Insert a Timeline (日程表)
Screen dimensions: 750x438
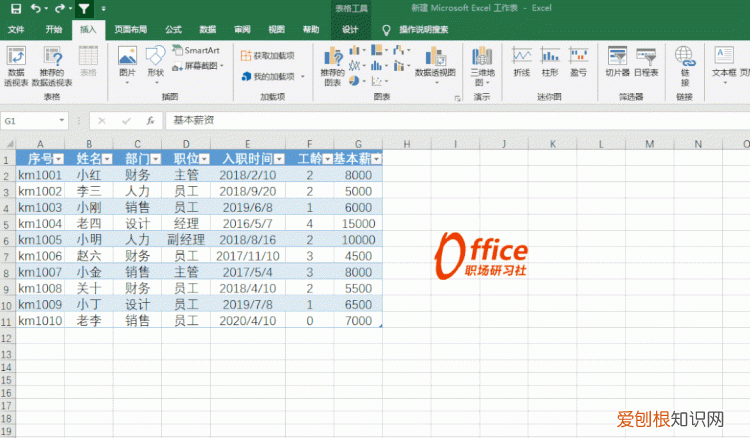point(646,62)
